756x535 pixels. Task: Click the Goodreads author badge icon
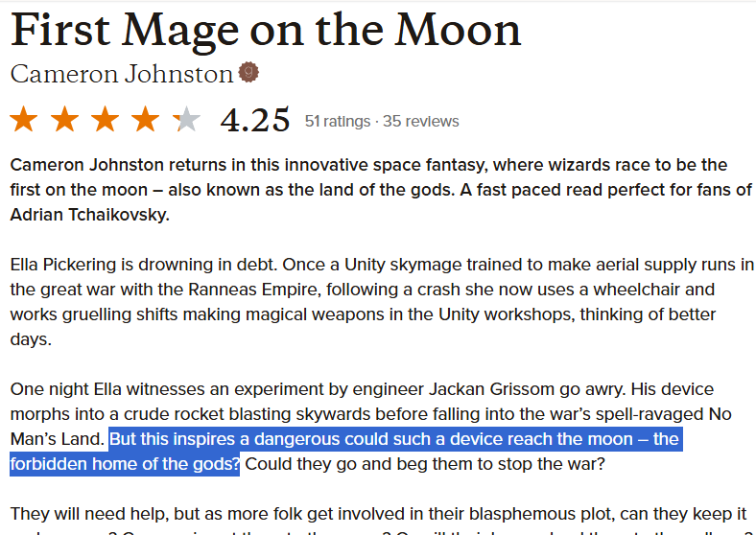coord(248,72)
